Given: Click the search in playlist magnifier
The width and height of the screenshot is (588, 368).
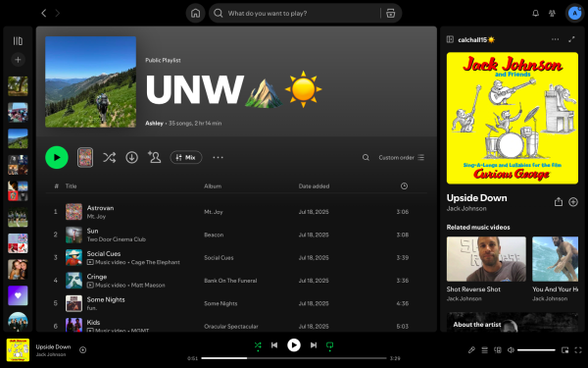Looking at the screenshot, I should [366, 157].
